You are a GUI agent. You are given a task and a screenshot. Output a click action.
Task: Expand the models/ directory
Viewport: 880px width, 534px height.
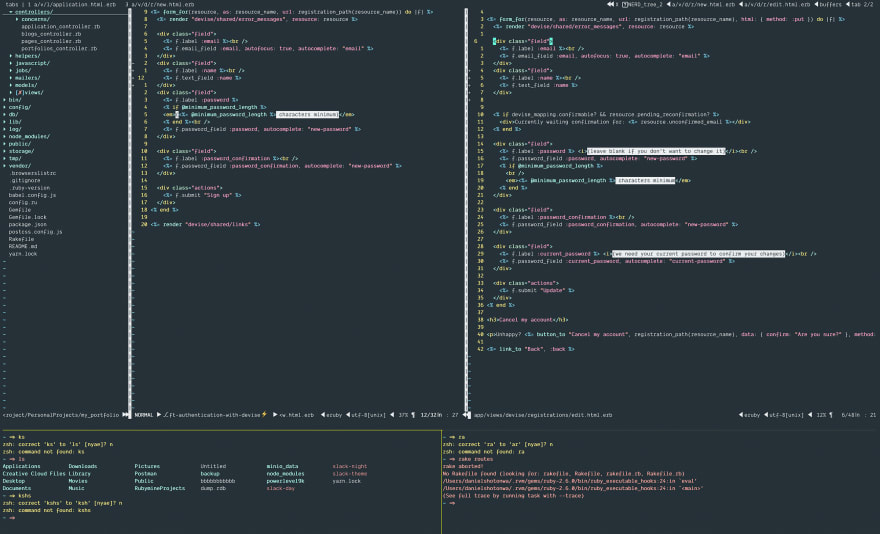(24, 85)
